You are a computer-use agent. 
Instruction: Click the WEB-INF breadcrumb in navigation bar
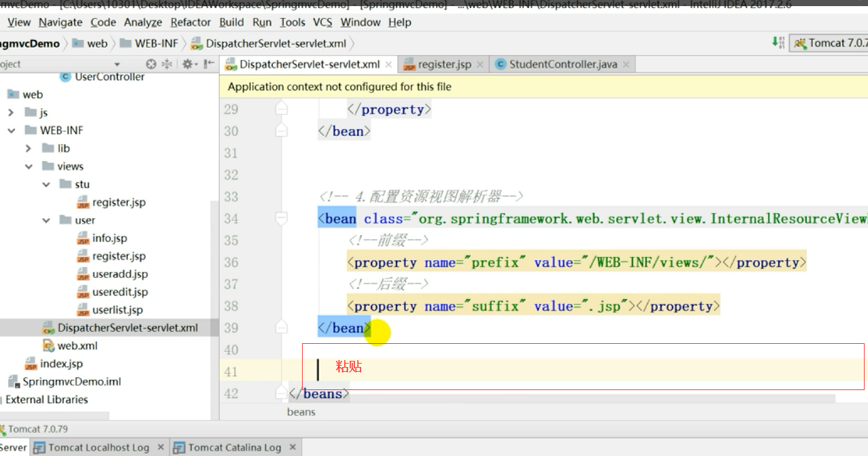pos(149,43)
